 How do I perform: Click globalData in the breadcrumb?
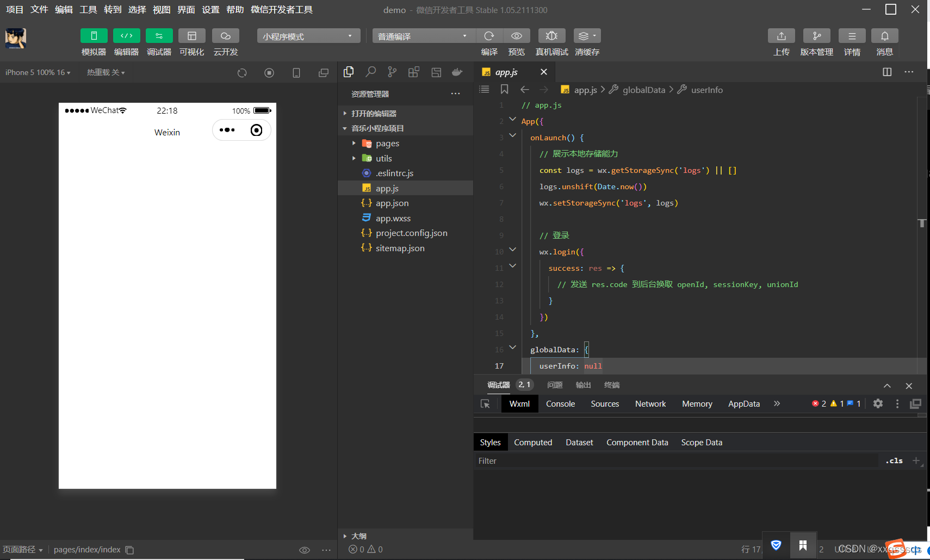(x=643, y=90)
